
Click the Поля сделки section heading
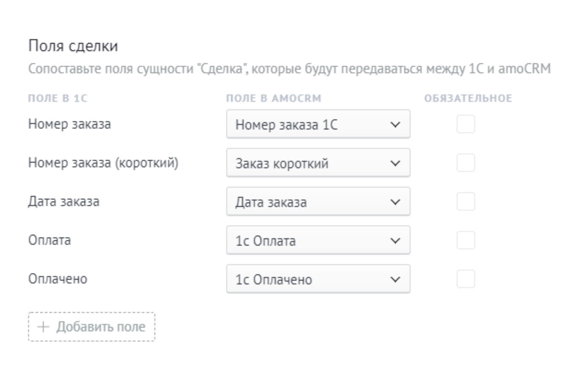click(x=73, y=46)
